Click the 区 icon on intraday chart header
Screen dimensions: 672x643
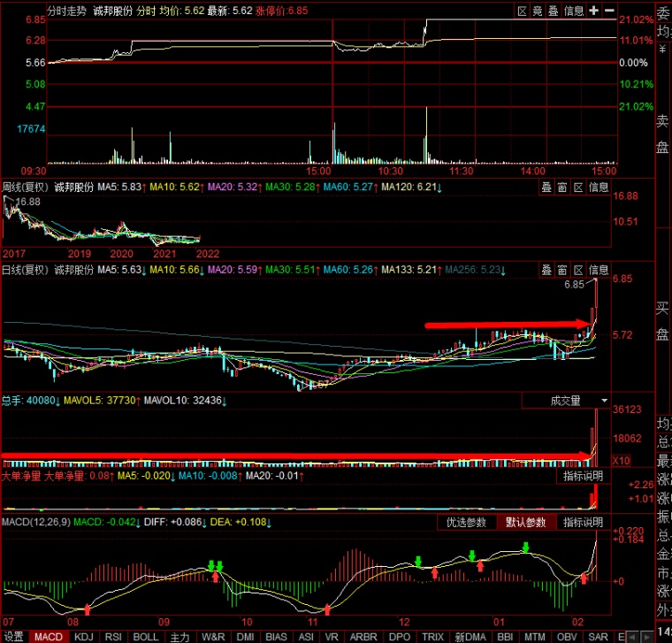tap(522, 11)
